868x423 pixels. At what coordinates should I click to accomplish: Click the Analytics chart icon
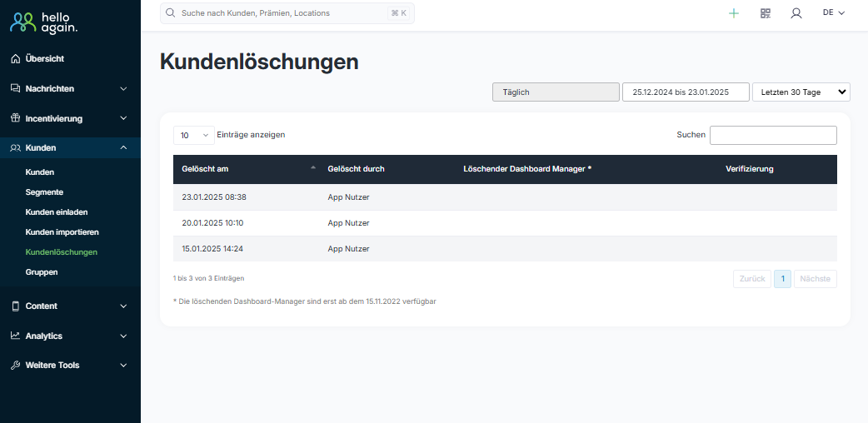[16, 336]
